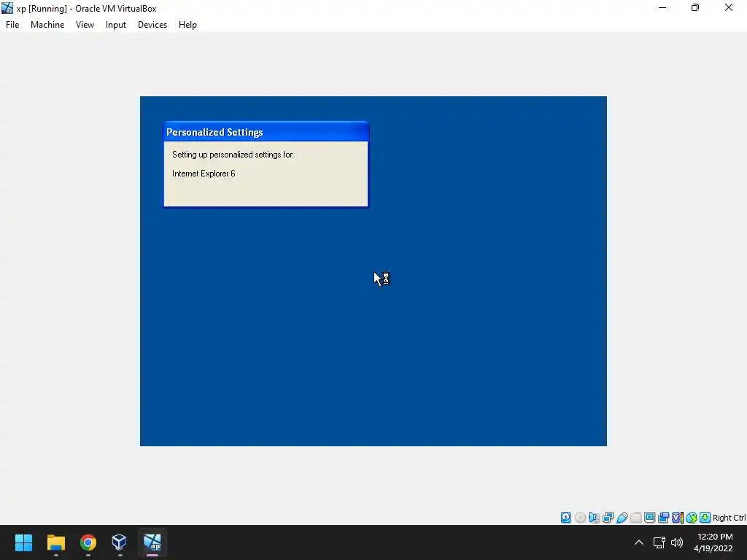Open the Machine menu

click(x=47, y=25)
